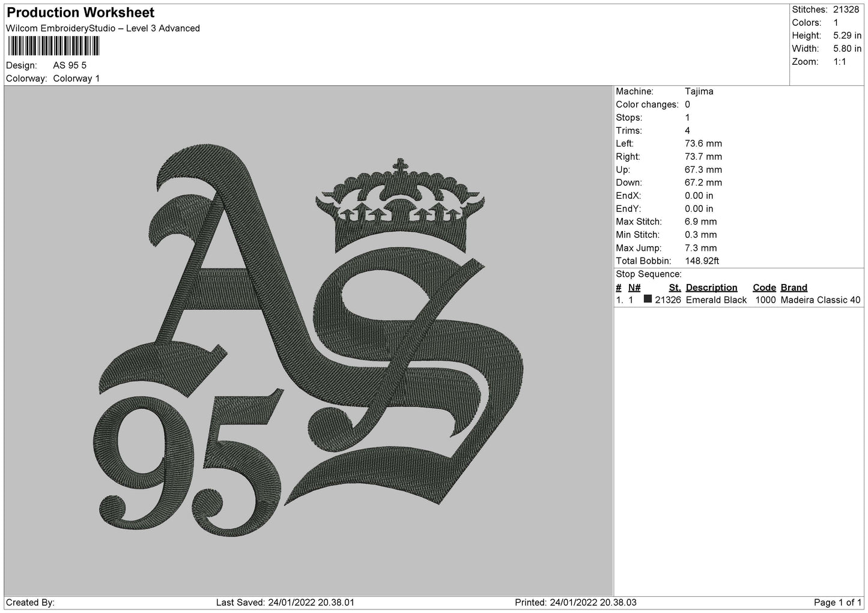Screen dimensions: 868x613
Task: Click the Description column header
Action: (x=711, y=288)
